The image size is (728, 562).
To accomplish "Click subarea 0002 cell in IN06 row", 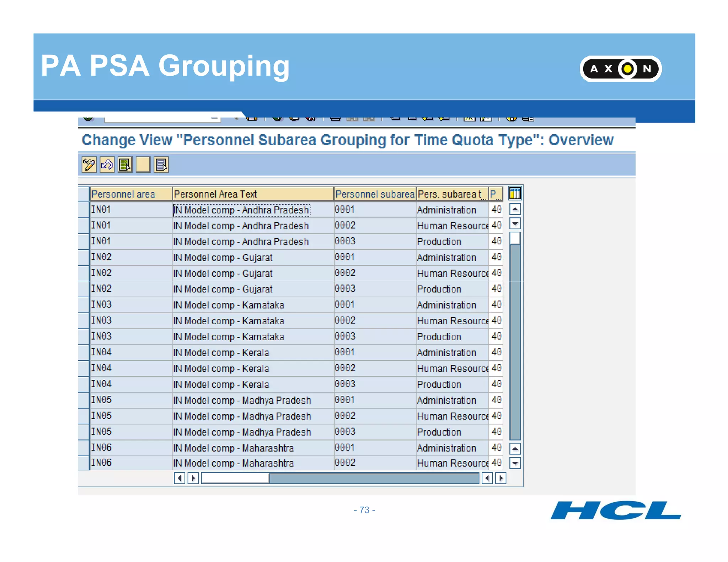I will (375, 463).
